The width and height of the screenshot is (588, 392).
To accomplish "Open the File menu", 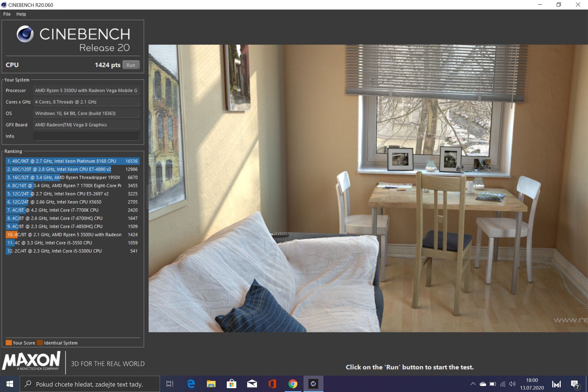I will 7,14.
